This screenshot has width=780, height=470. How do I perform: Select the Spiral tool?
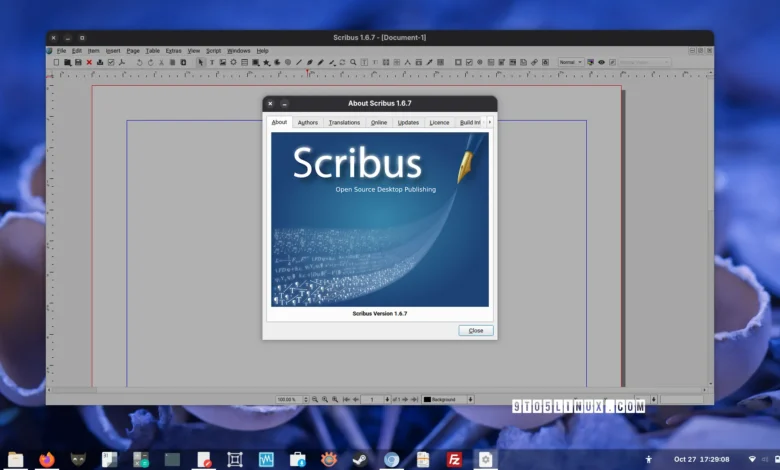(x=288, y=62)
